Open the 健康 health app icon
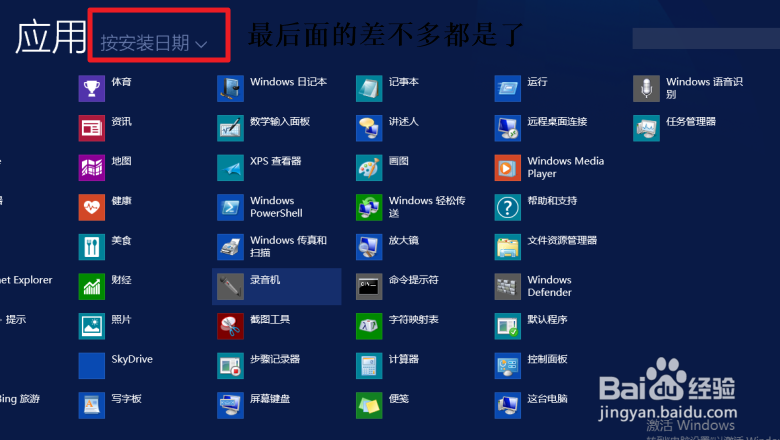Viewport: 780px width, 440px height. pos(92,207)
